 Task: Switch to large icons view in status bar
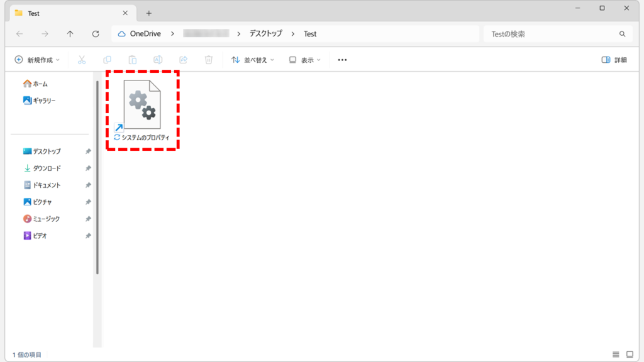[x=630, y=354]
